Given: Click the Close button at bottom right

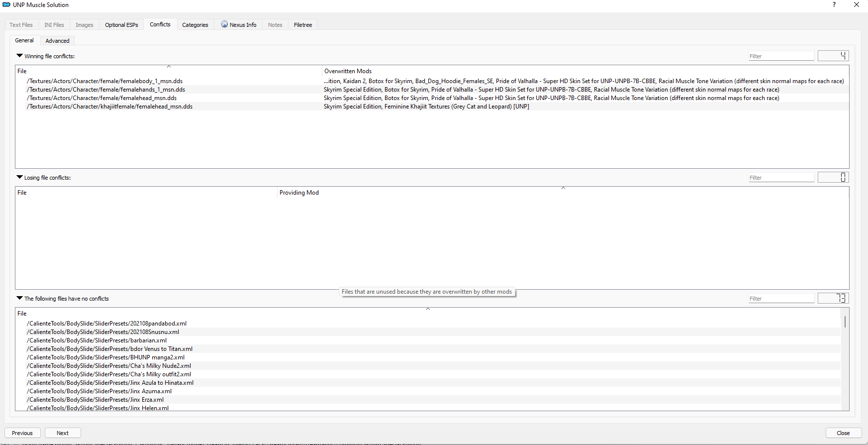Looking at the screenshot, I should (x=843, y=433).
